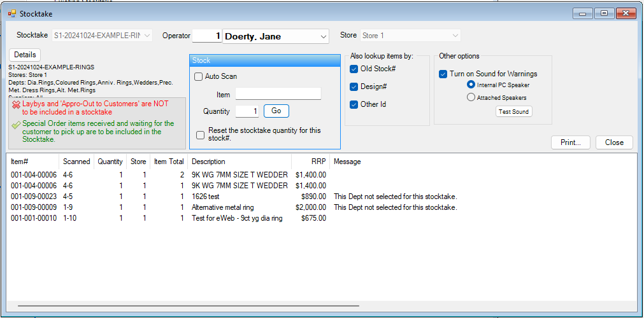Click the Item Total value 2
The height and width of the screenshot is (318, 644).
(182, 175)
